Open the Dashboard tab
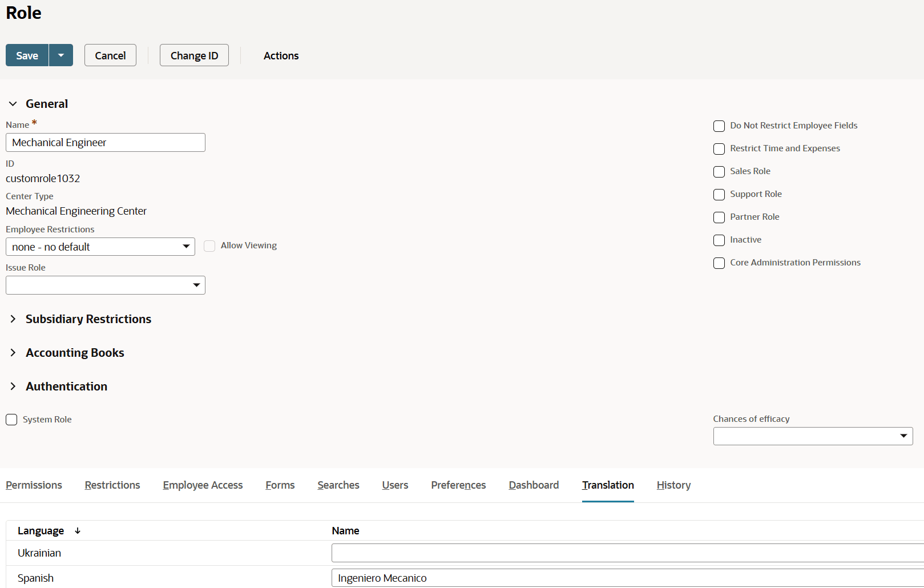The width and height of the screenshot is (924, 588). tap(534, 485)
